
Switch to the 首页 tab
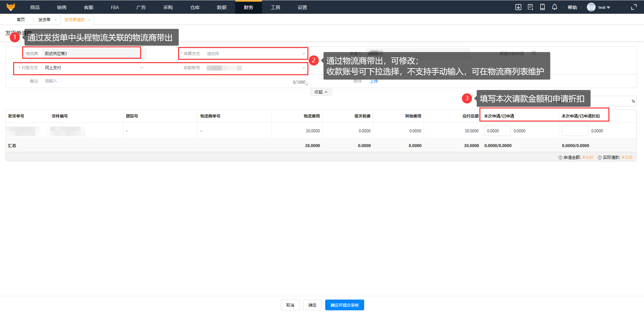(21, 20)
